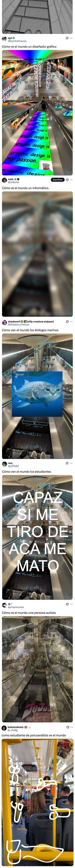Image resolution: width=75 pixels, height=868 pixels.
Task: Open the three-dot menu on ren;'s tweet
Action: coord(72,463)
